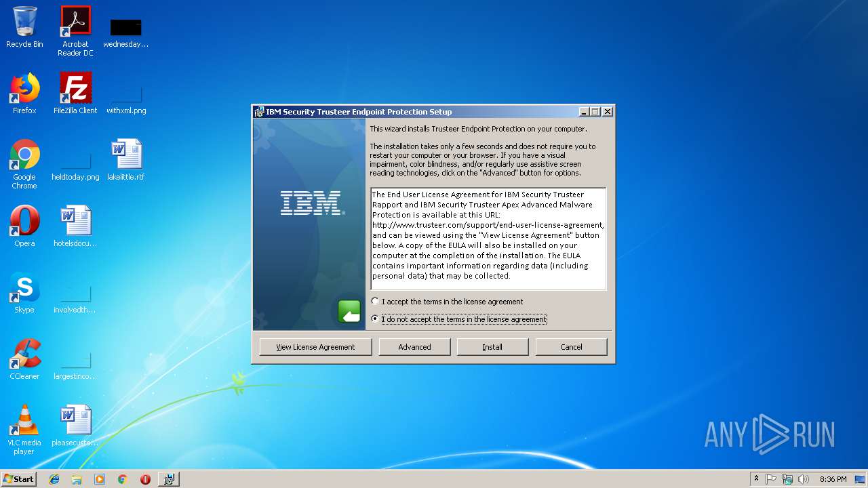Launch CCleaner from the desktop
Viewport: 868px width, 488px height.
24,359
